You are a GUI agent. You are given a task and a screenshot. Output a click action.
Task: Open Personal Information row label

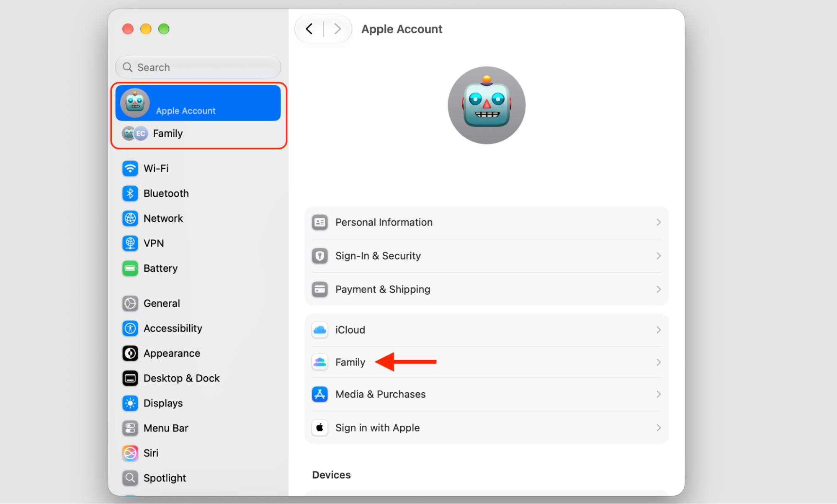click(x=384, y=222)
